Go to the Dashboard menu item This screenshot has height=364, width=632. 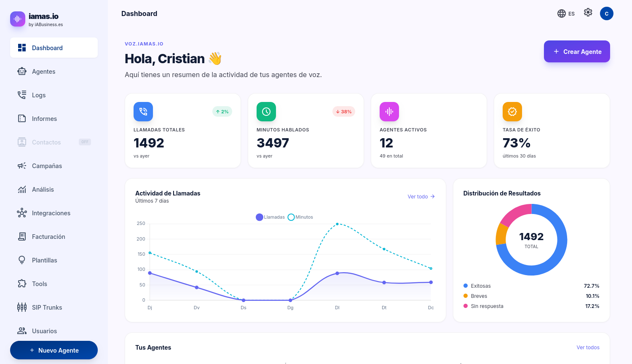click(x=54, y=48)
